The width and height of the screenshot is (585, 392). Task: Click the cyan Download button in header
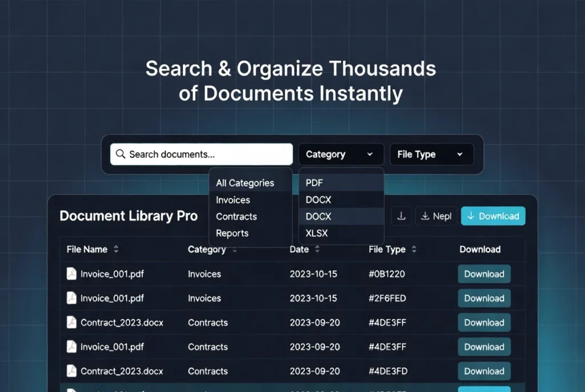tap(493, 216)
